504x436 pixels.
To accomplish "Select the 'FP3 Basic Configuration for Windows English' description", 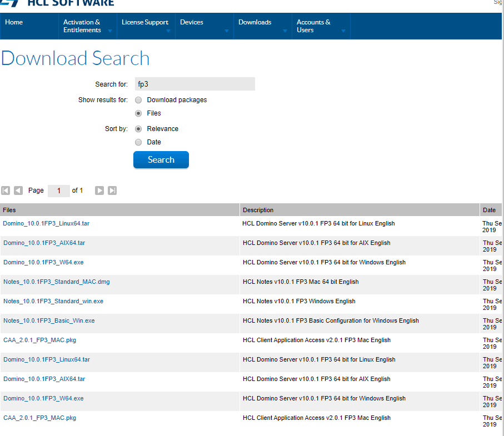I will 357,320.
